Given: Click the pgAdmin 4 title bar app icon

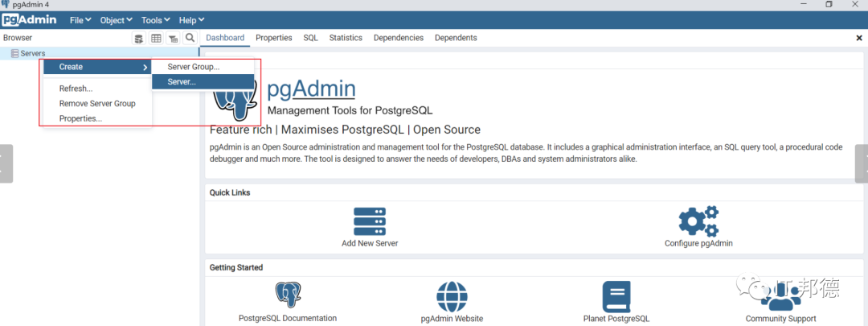Looking at the screenshot, I should 5,5.
